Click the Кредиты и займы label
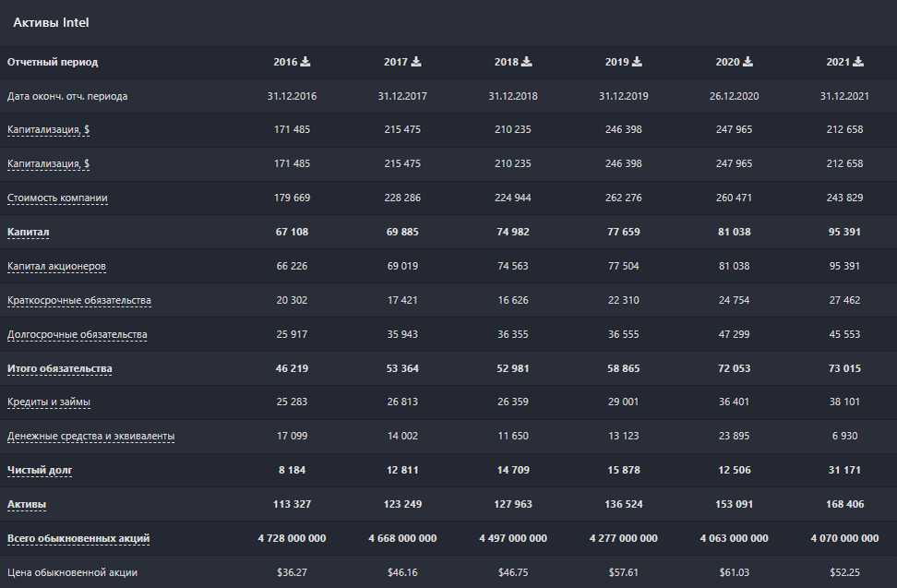 [x=49, y=402]
